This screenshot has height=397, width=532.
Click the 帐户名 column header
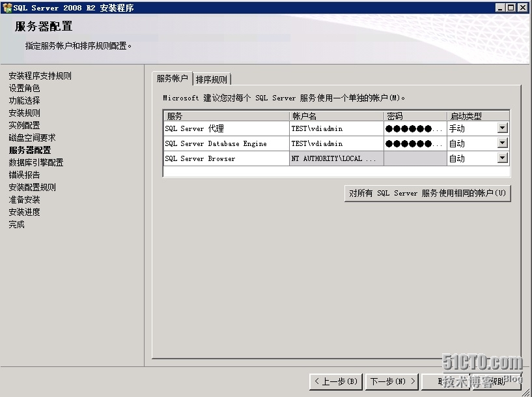336,116
